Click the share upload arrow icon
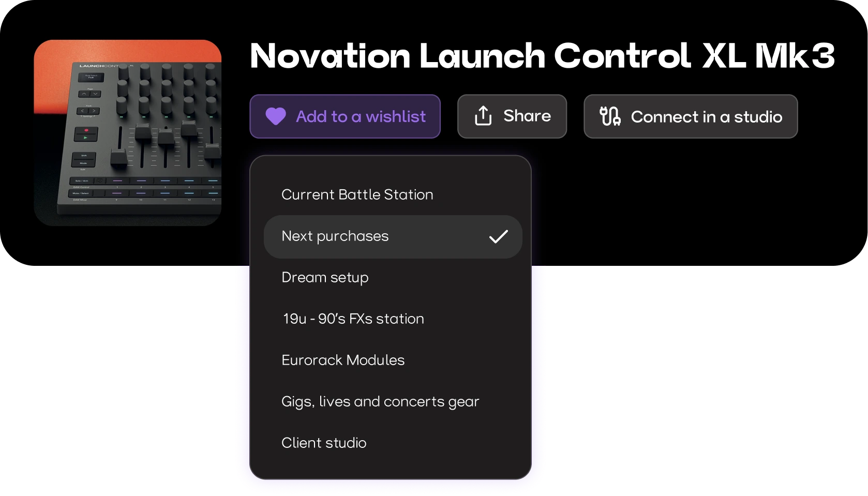Image resolution: width=868 pixels, height=496 pixels. click(x=483, y=116)
